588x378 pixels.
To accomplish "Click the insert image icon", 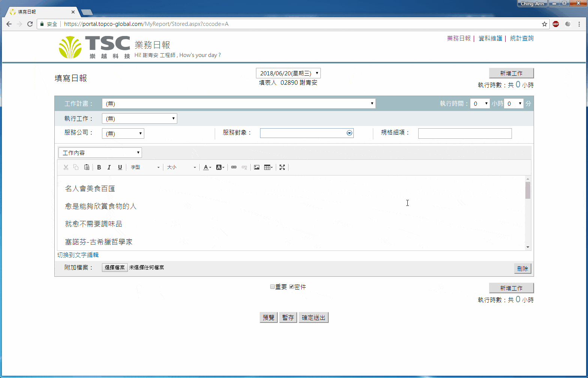I will click(x=257, y=167).
